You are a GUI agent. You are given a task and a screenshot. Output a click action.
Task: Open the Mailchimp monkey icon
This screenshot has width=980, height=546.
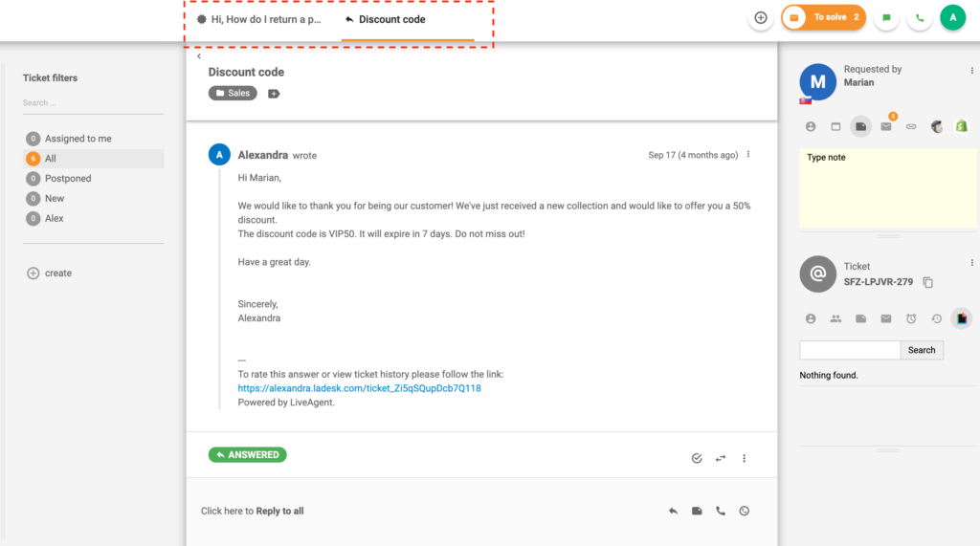pos(937,126)
